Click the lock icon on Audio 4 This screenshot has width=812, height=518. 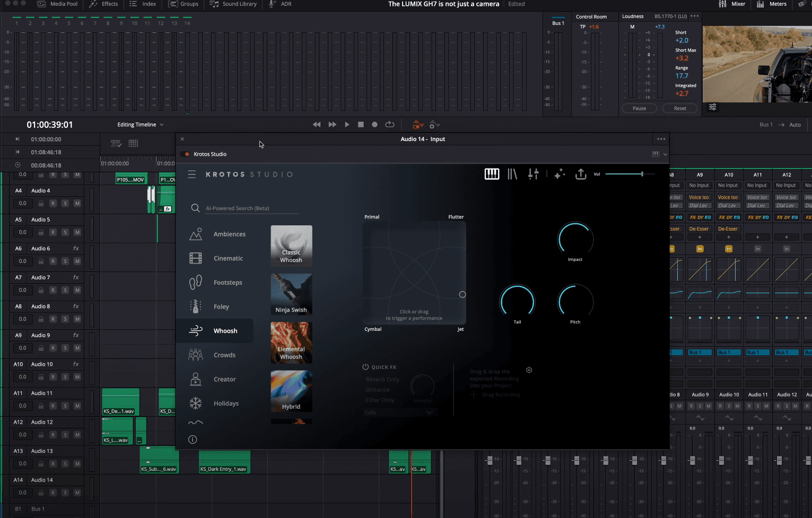coord(41,203)
